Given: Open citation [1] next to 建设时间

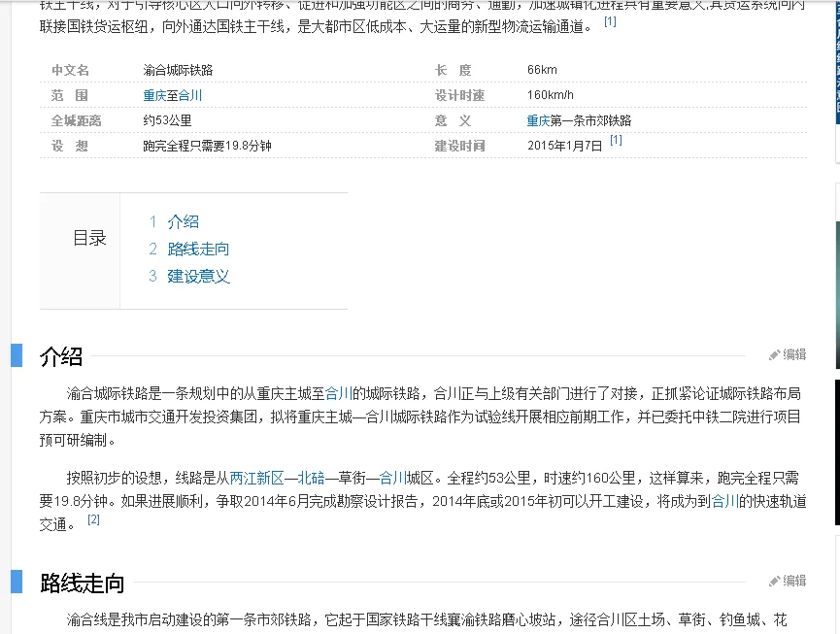Looking at the screenshot, I should [x=616, y=139].
